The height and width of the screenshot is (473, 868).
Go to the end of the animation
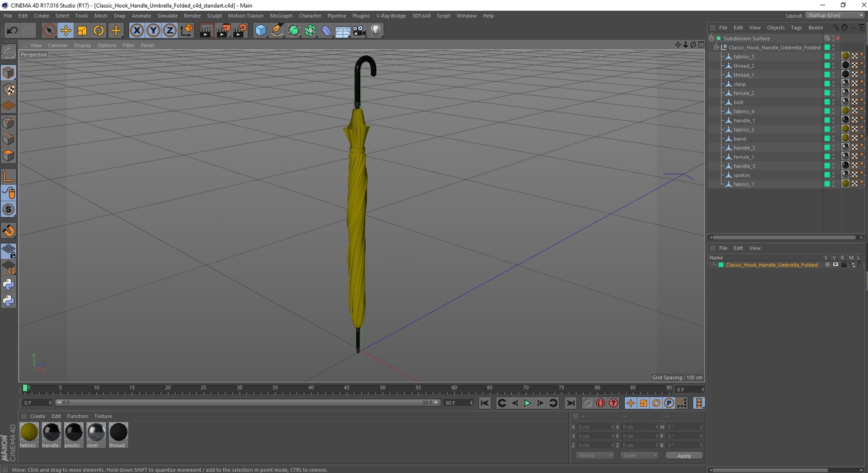pos(571,403)
